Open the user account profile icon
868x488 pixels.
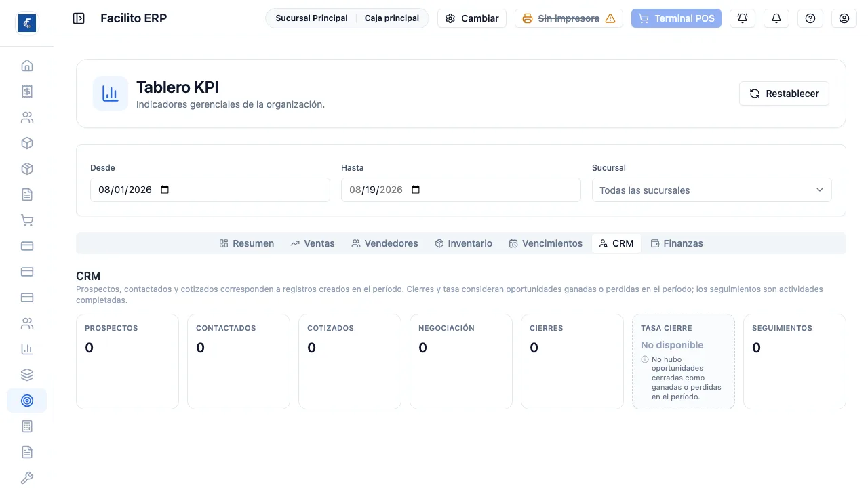point(844,18)
